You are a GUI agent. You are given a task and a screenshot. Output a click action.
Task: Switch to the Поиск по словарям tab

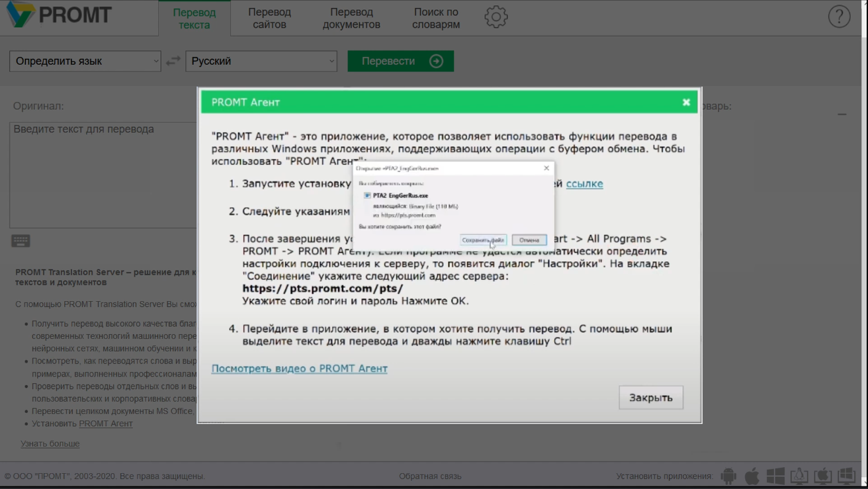[436, 19]
